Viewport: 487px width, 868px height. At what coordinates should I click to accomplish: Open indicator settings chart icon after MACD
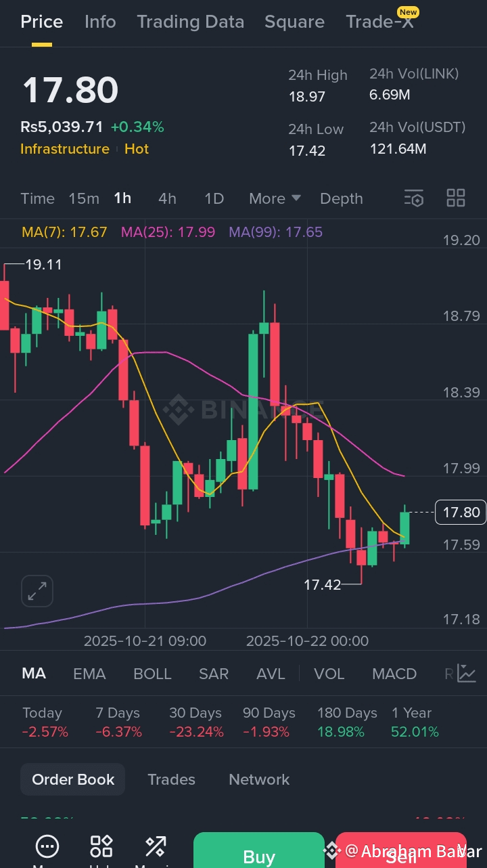466,673
